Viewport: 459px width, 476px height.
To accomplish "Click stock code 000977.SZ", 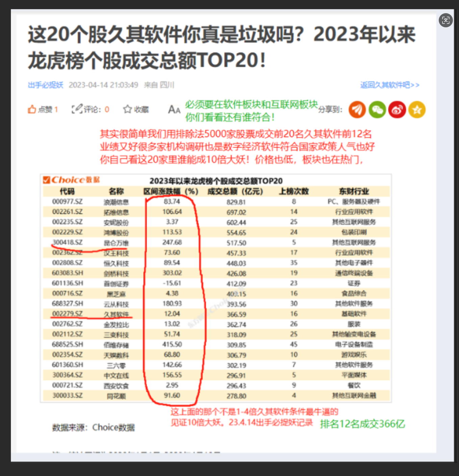I will coord(67,202).
